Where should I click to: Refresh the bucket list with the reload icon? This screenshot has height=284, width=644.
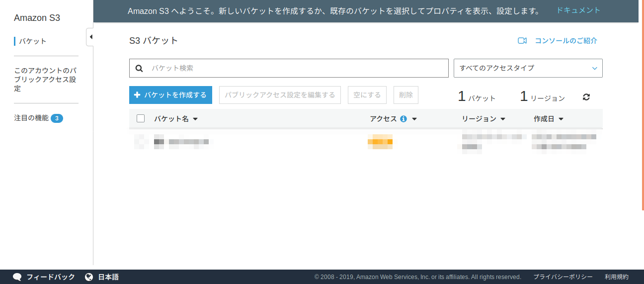pyautogui.click(x=586, y=97)
